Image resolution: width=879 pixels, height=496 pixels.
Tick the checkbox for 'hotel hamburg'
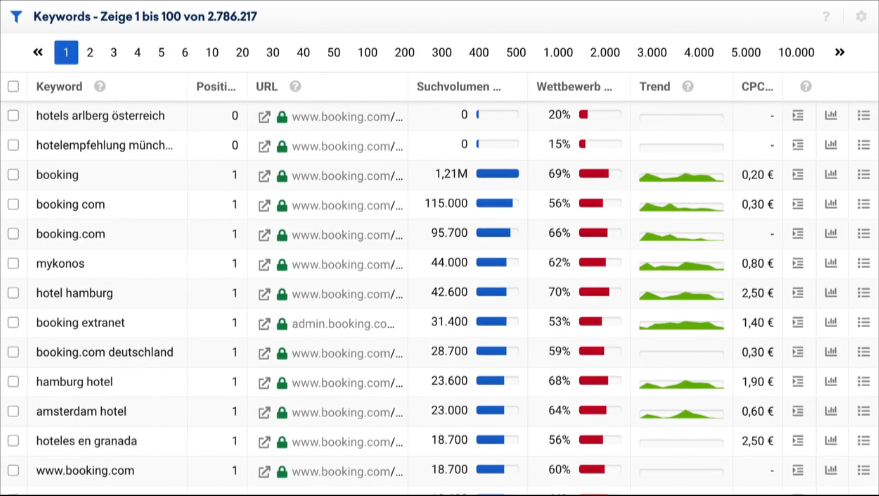click(13, 293)
